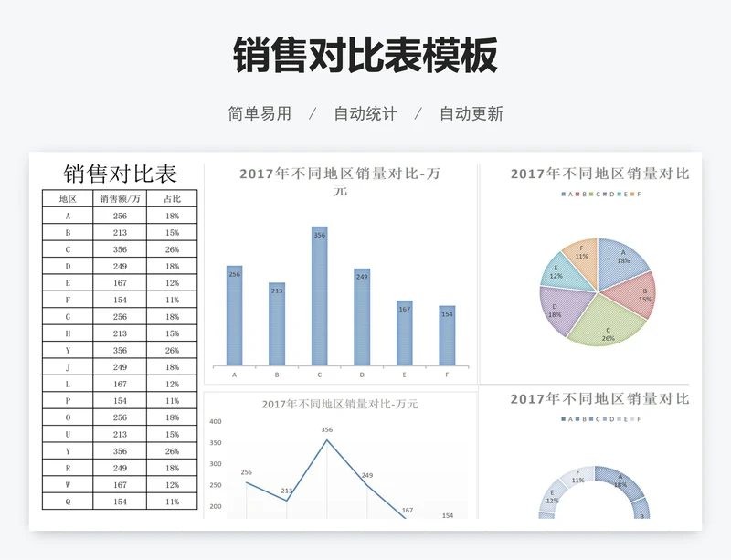Click the 300 y-axis label on the line chart
731x560 pixels.
pos(216,464)
